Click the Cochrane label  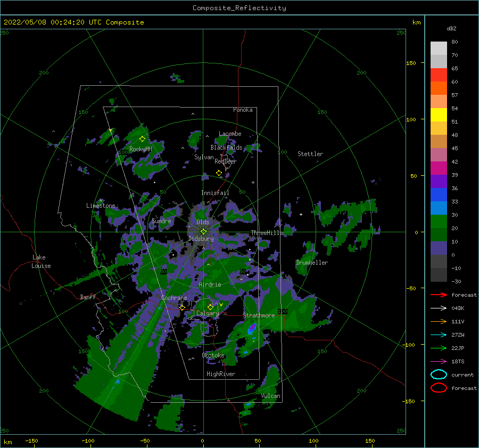coord(174,298)
